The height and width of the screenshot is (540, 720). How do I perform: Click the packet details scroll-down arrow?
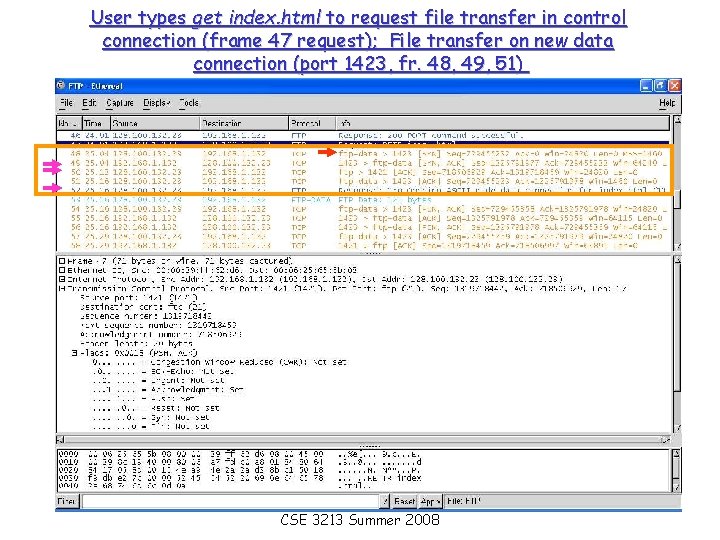point(677,428)
